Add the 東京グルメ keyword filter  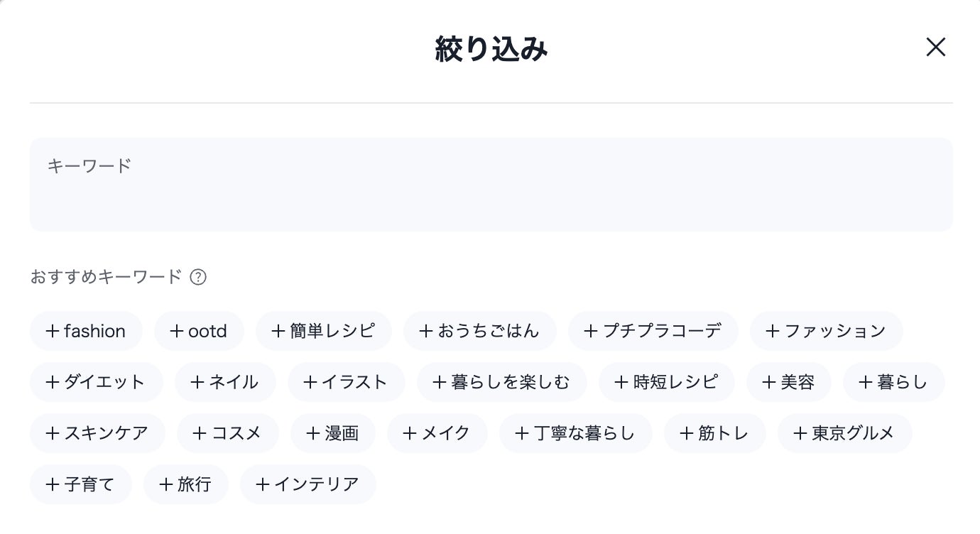(x=844, y=432)
